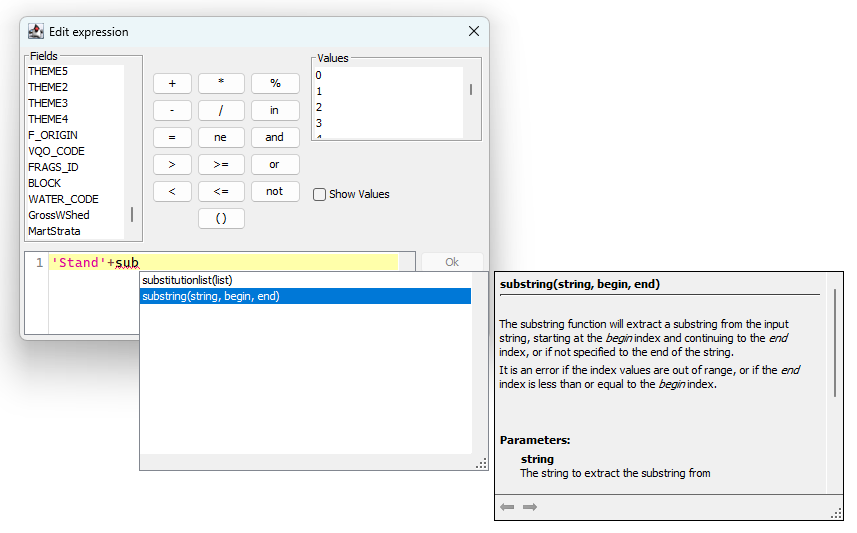The image size is (857, 533).
Task: Insert the minus operator
Action: pyautogui.click(x=172, y=110)
